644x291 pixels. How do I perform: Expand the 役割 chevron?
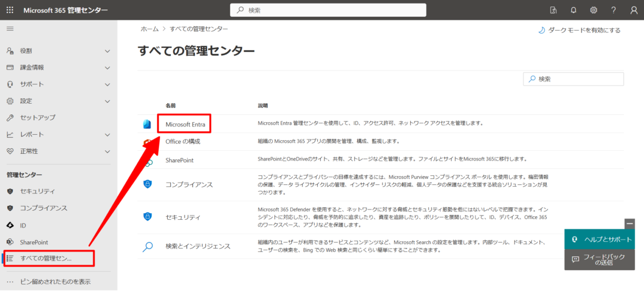[107, 51]
